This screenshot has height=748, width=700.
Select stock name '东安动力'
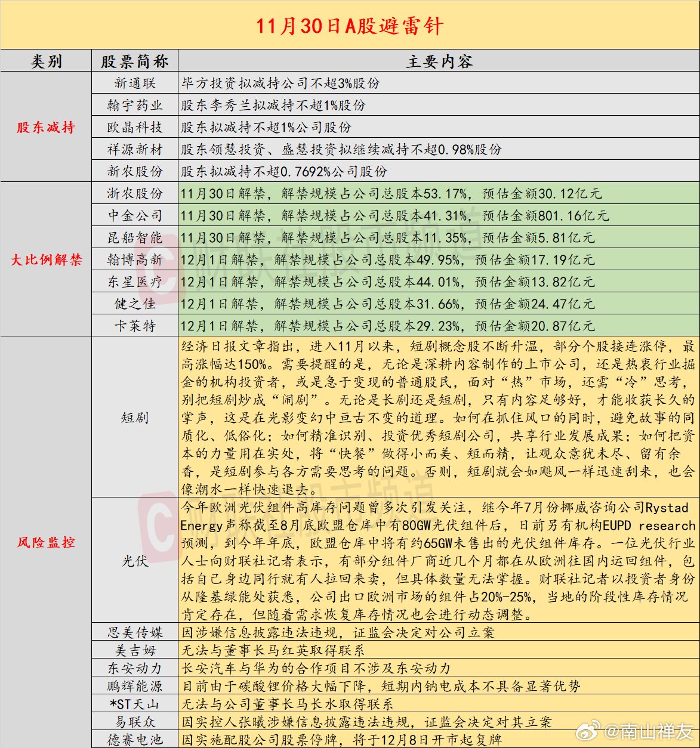(135, 668)
